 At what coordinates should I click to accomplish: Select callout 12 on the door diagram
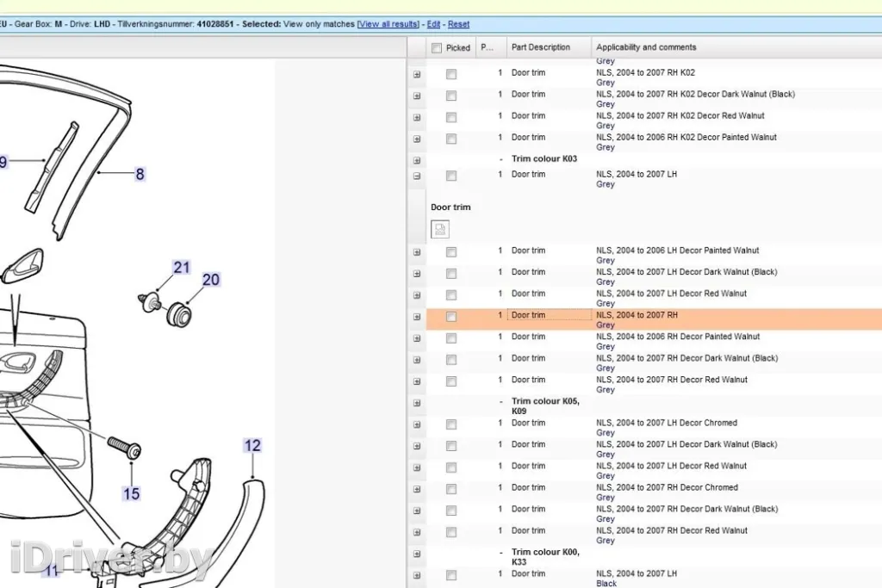(x=252, y=446)
